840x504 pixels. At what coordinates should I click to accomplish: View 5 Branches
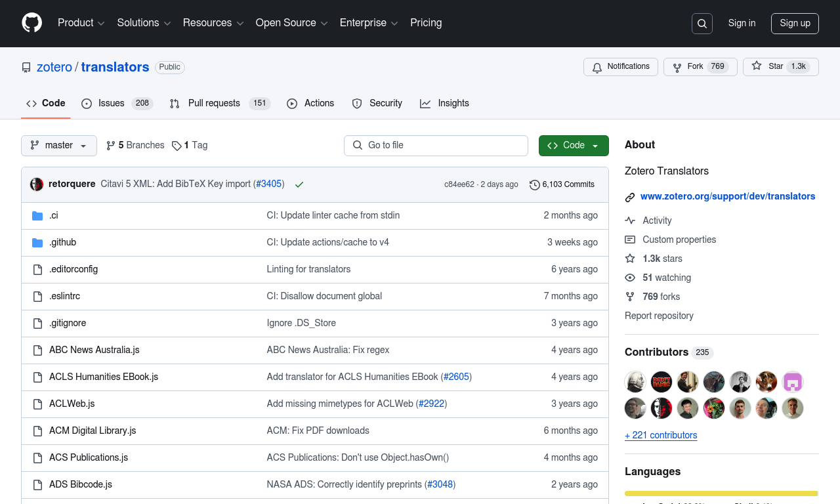point(135,146)
